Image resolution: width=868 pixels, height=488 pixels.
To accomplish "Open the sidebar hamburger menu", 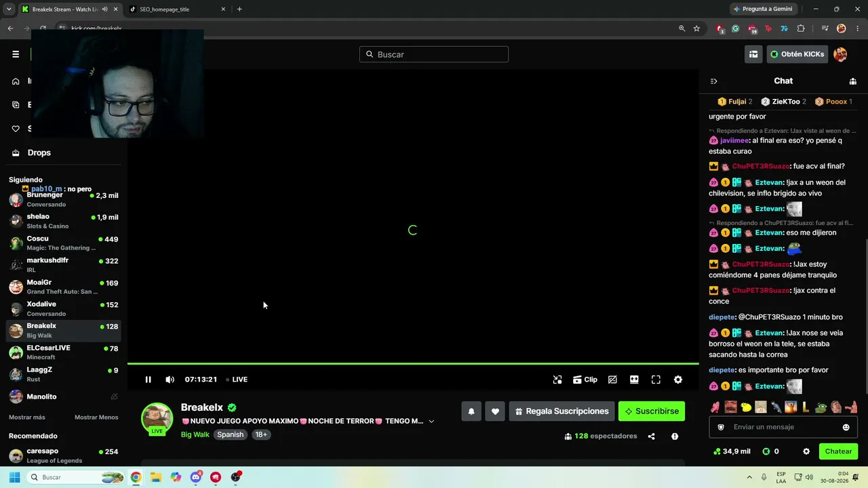I will (16, 54).
